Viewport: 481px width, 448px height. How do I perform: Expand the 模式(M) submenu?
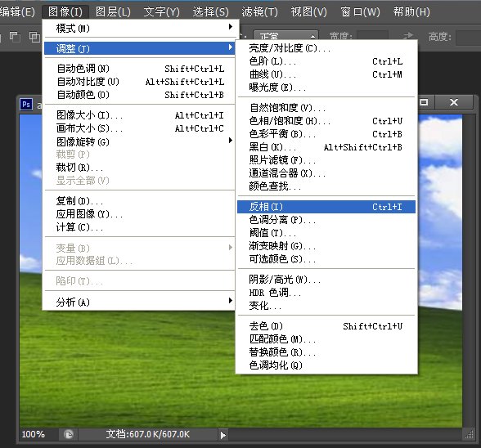(140, 29)
